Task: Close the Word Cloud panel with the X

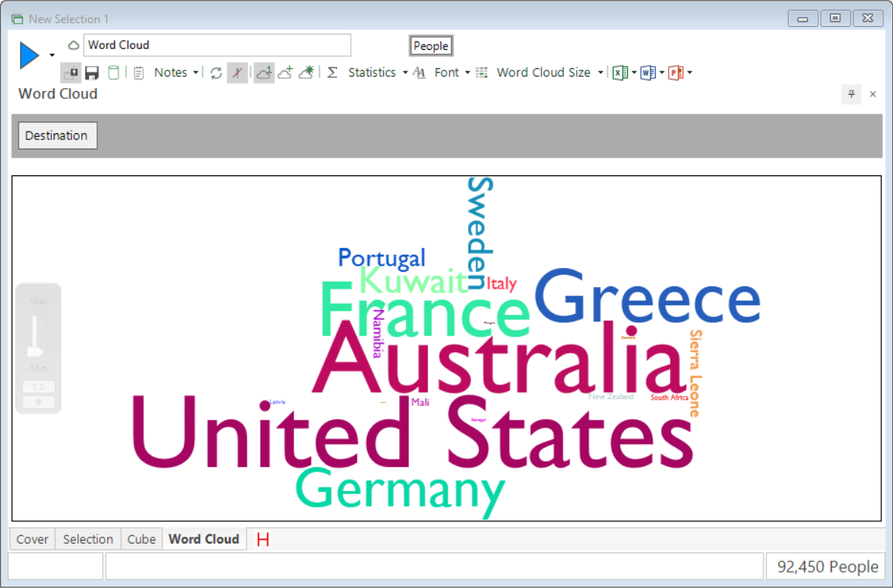Action: tap(872, 94)
